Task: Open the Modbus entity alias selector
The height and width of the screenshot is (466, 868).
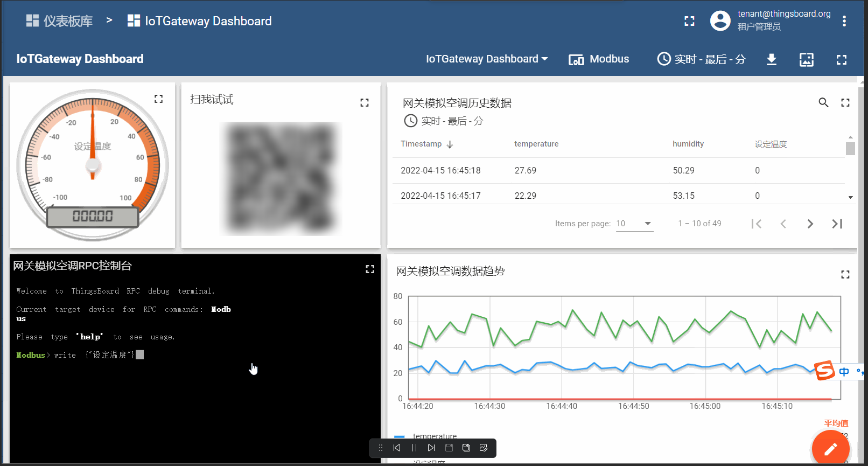Action: pyautogui.click(x=599, y=59)
